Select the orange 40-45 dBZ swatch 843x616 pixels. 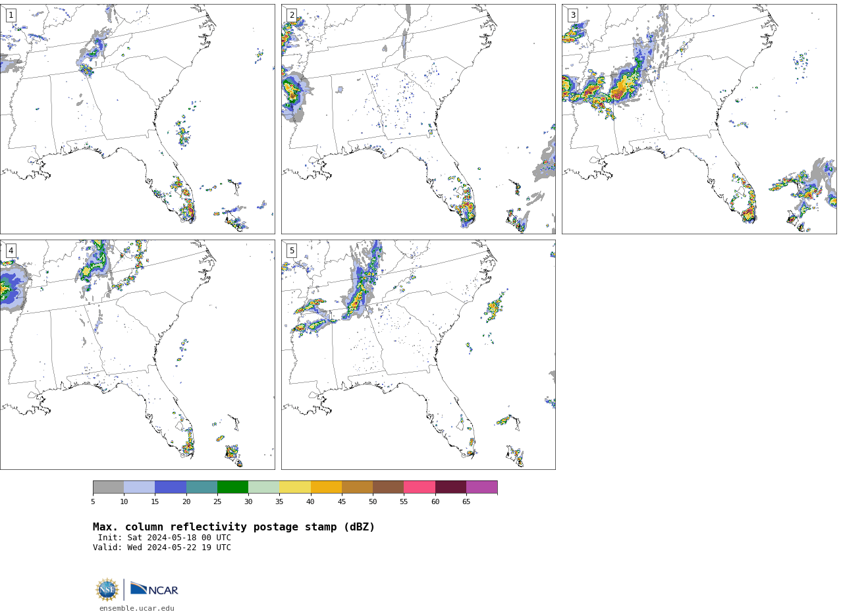point(326,487)
